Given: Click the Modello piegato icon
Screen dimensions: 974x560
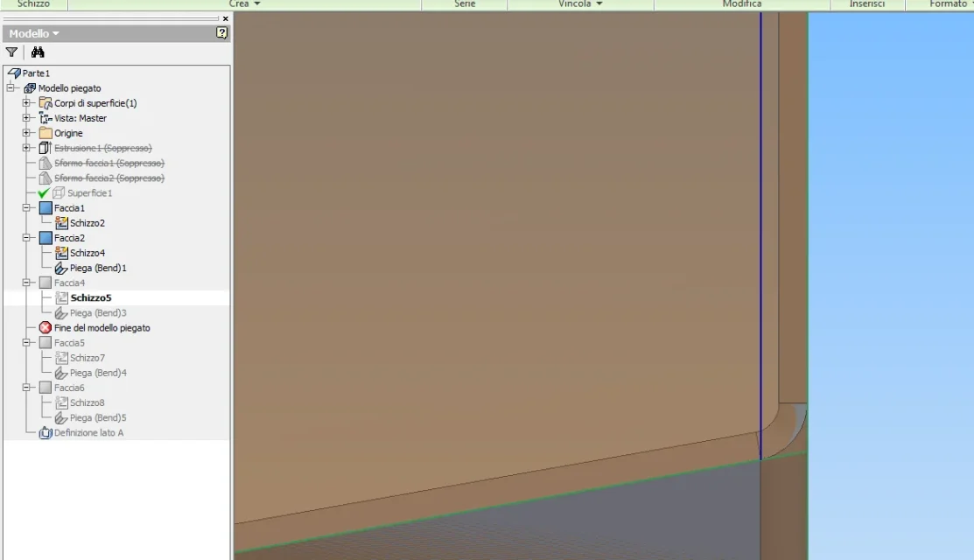Looking at the screenshot, I should click(30, 88).
